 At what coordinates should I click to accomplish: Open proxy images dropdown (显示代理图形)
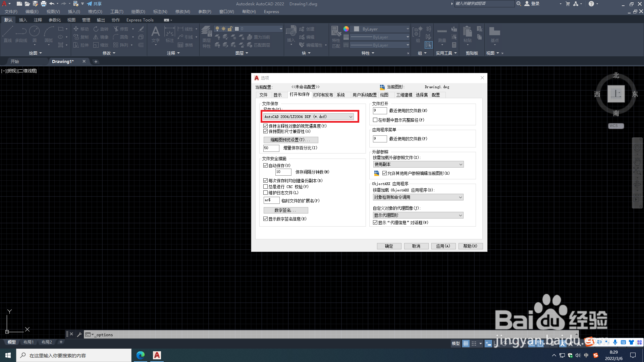click(418, 215)
